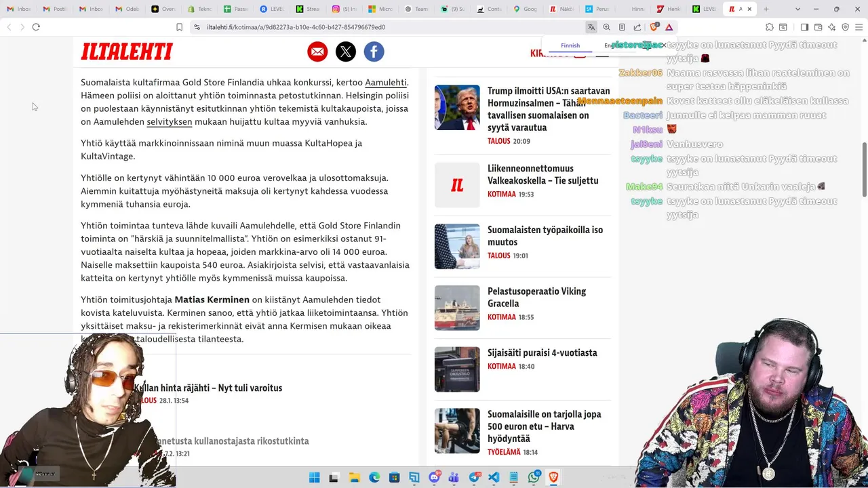Image resolution: width=868 pixels, height=488 pixels.
Task: Click the TALOUS category label at 20:09
Action: (499, 142)
